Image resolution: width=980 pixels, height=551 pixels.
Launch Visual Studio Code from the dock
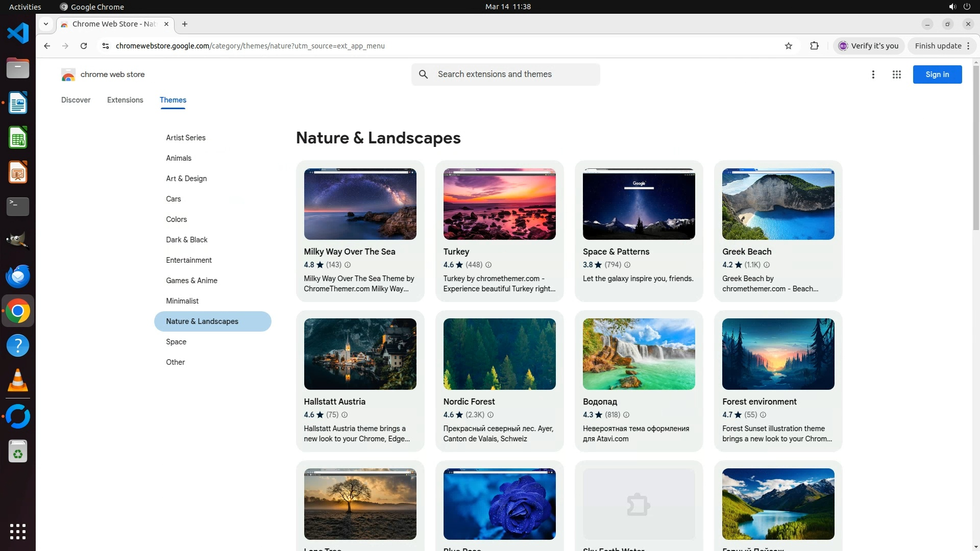(18, 34)
